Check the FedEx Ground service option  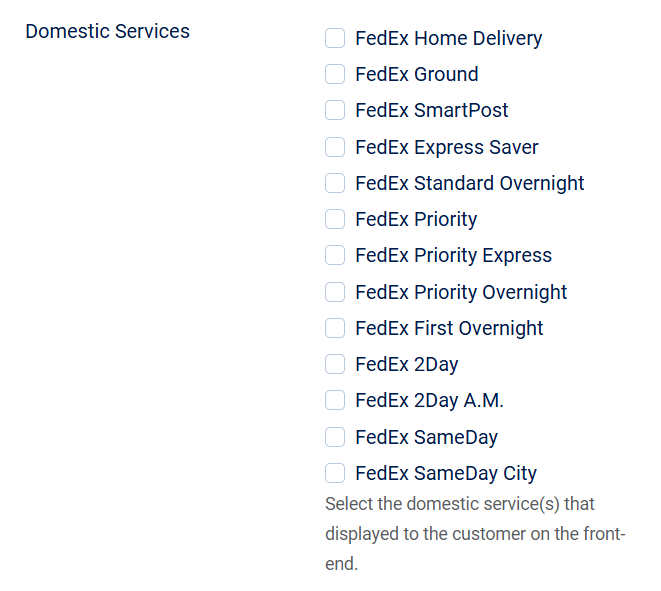335,75
